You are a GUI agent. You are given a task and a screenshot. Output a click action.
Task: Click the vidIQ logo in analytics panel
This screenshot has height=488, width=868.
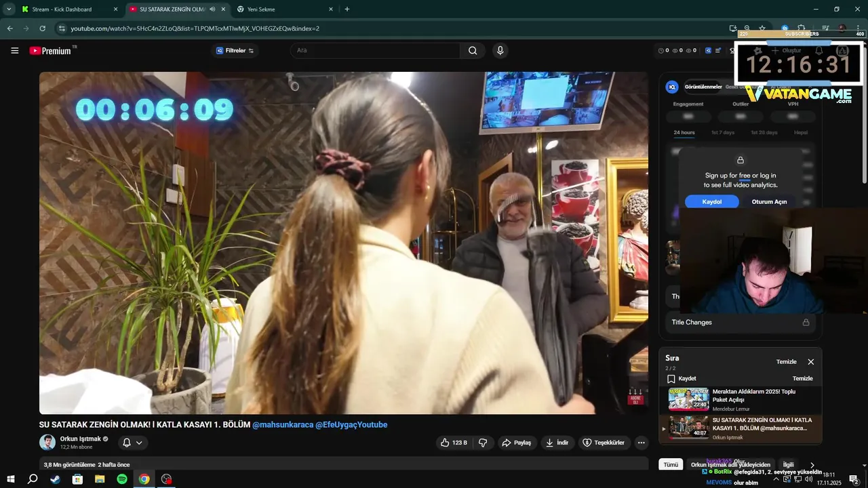672,87
